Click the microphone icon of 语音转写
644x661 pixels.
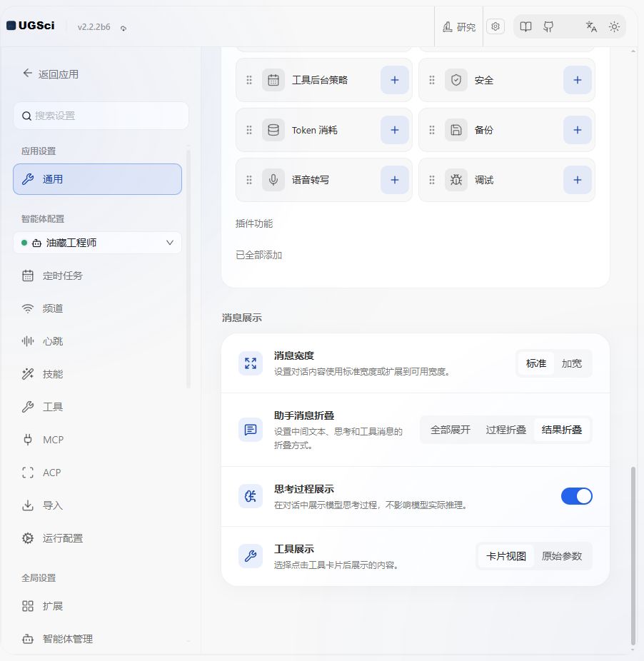(273, 180)
